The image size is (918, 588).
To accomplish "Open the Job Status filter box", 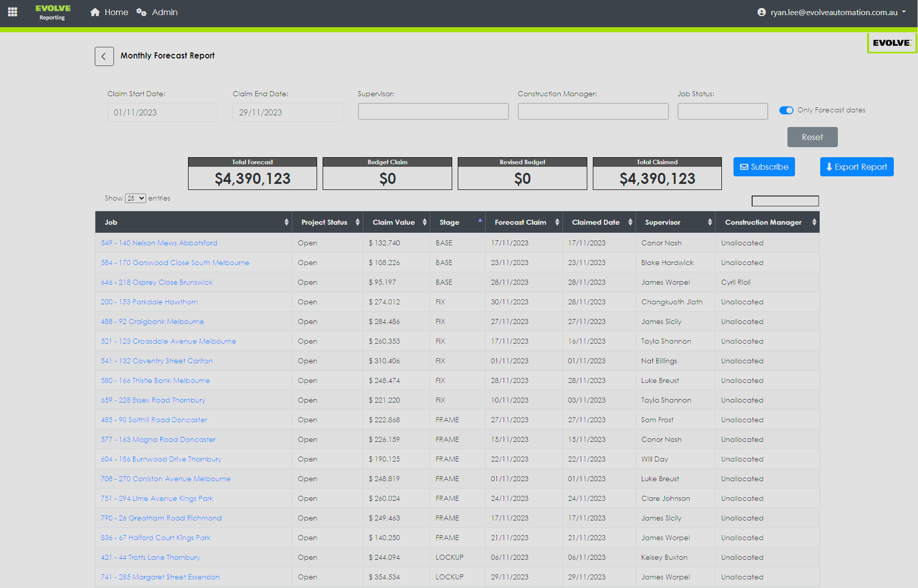I will (722, 111).
